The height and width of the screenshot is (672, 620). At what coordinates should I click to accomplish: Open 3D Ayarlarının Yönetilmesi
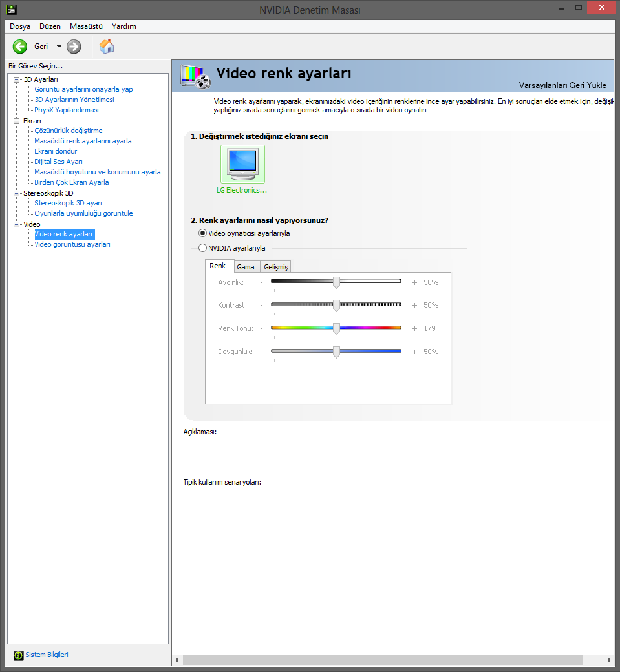point(74,100)
